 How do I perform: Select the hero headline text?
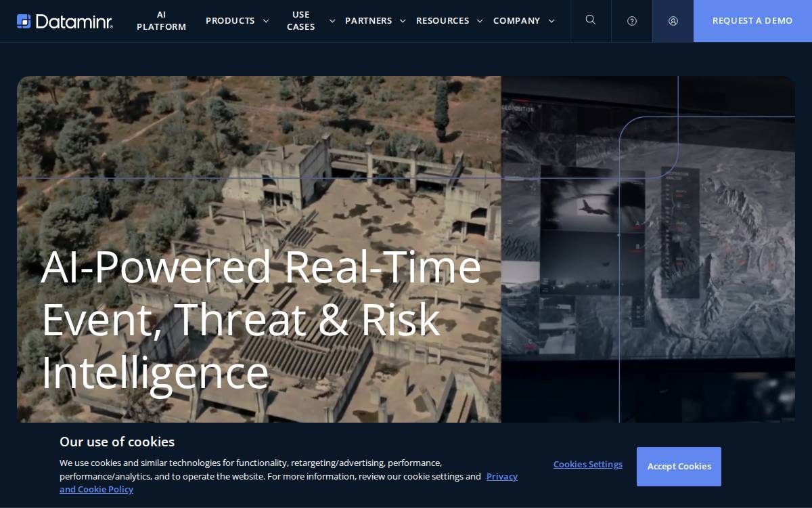pos(261,319)
